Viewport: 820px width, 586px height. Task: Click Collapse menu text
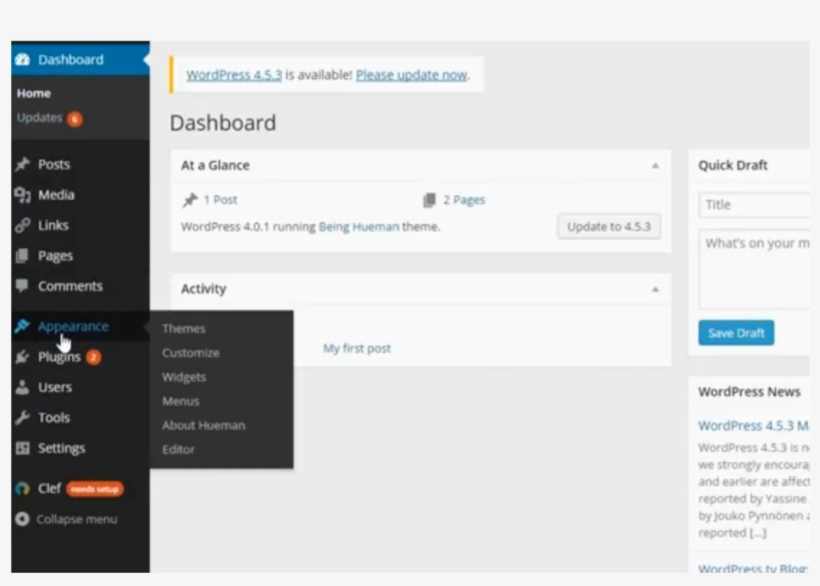pos(77,519)
